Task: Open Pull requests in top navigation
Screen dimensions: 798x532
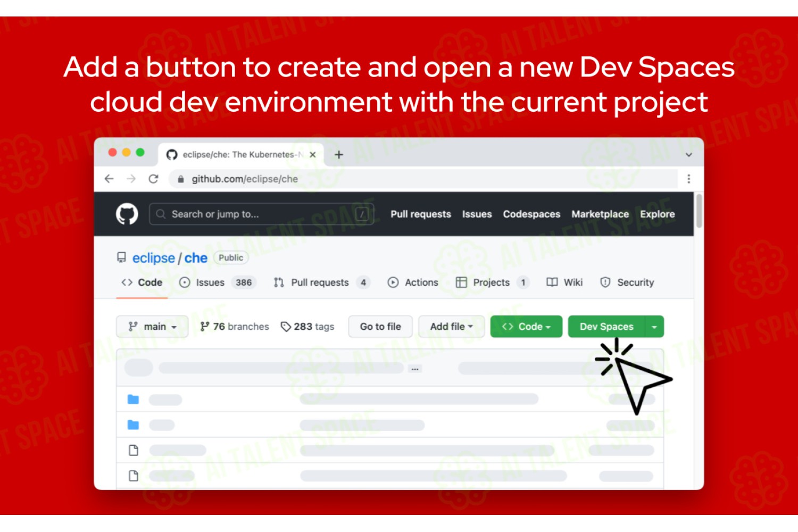Action: (420, 214)
